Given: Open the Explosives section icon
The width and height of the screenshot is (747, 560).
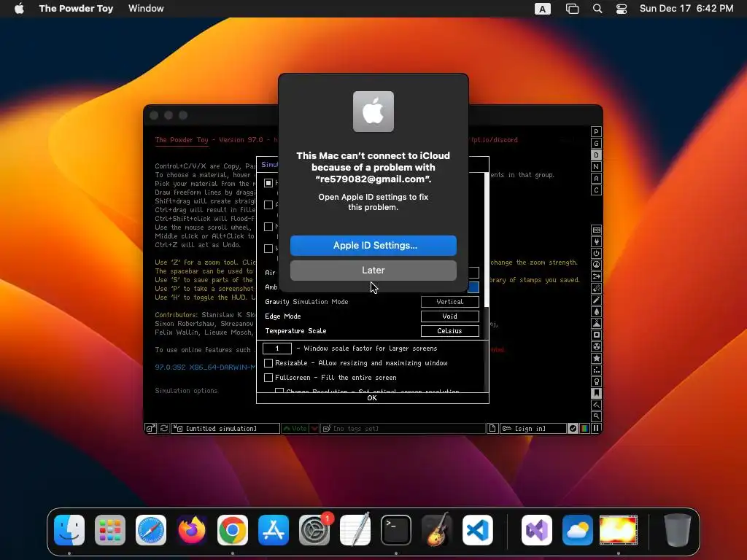Looking at the screenshot, I should [x=596, y=289].
